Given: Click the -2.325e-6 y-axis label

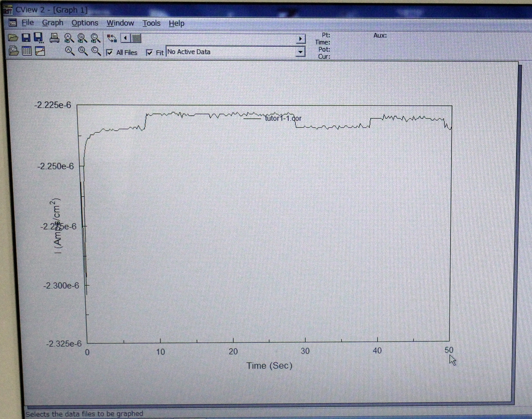Looking at the screenshot, I should 64,344.
